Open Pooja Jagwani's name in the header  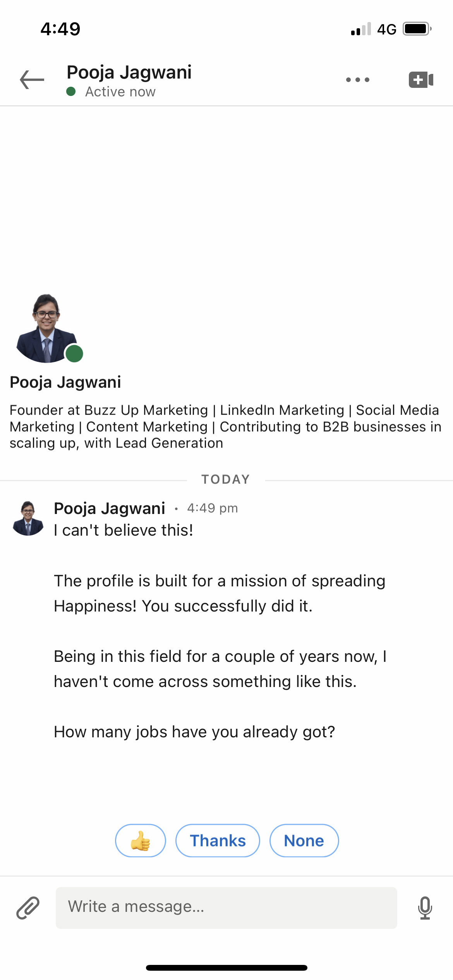(129, 72)
